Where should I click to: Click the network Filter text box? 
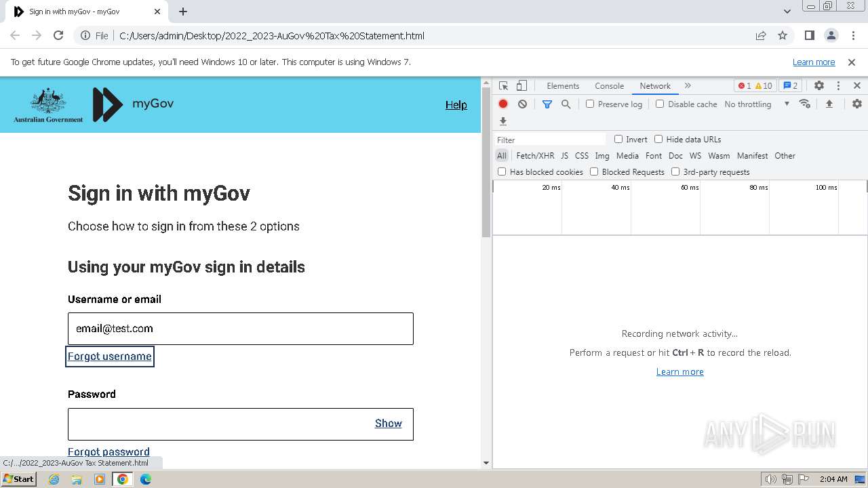click(x=551, y=140)
